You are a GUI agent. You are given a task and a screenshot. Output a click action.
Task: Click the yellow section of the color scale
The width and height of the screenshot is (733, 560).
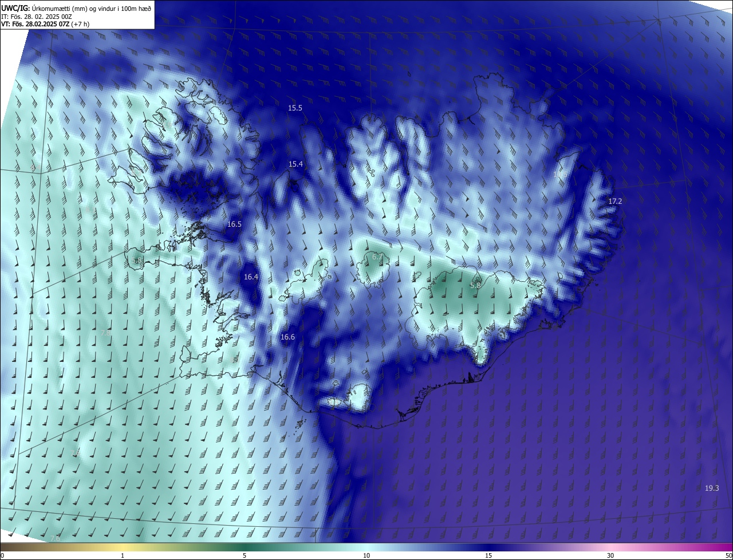[123, 547]
